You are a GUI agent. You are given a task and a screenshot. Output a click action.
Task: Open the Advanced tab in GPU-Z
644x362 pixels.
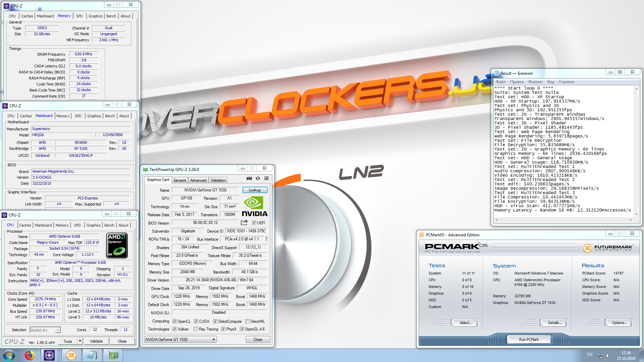point(198,180)
